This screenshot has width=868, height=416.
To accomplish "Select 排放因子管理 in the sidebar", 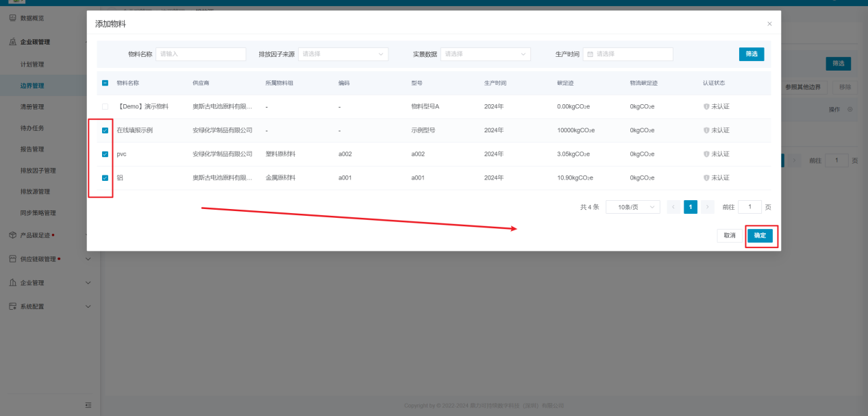I will tap(38, 171).
